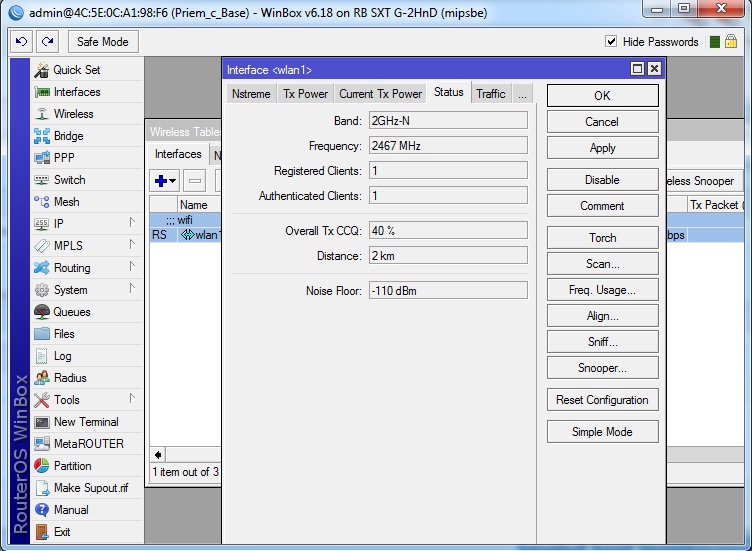Open the Sniff... tool
752x551 pixels.
point(602,342)
